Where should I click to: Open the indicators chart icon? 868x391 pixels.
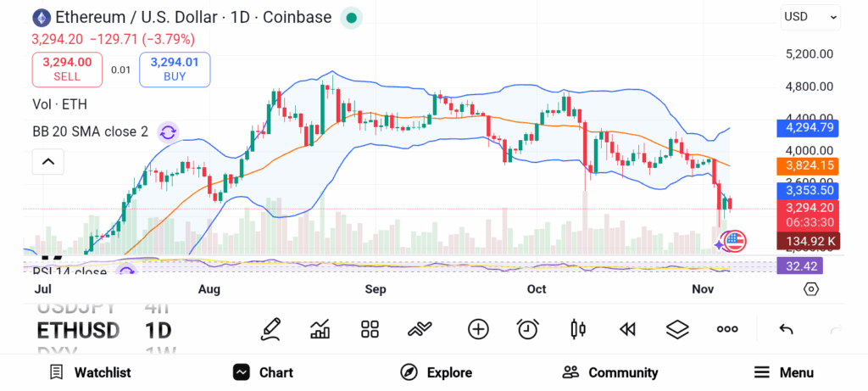pos(320,329)
